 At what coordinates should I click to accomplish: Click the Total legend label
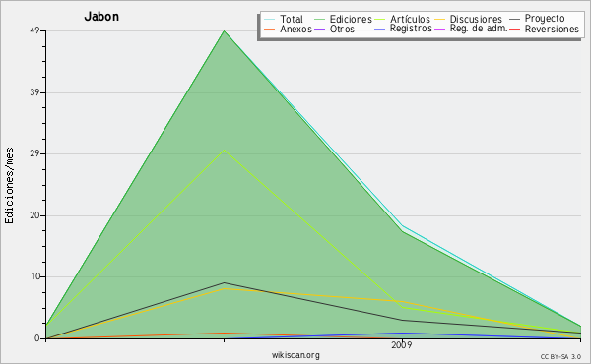coord(291,19)
